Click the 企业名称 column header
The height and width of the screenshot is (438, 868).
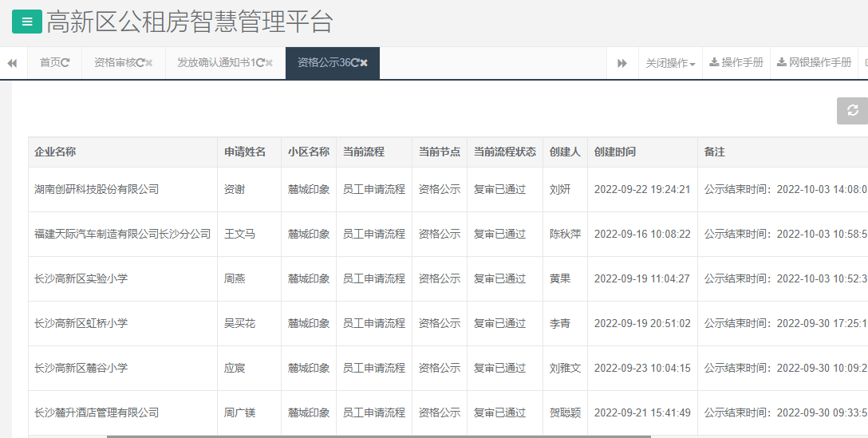55,152
